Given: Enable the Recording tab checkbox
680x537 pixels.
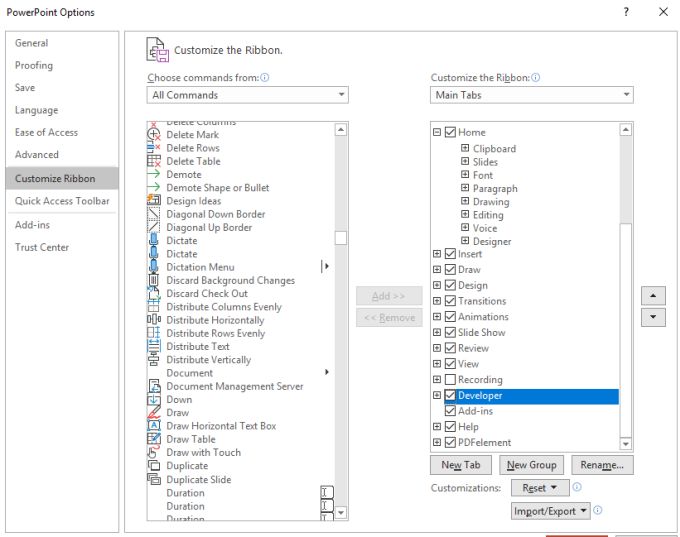Looking at the screenshot, I should (x=451, y=380).
